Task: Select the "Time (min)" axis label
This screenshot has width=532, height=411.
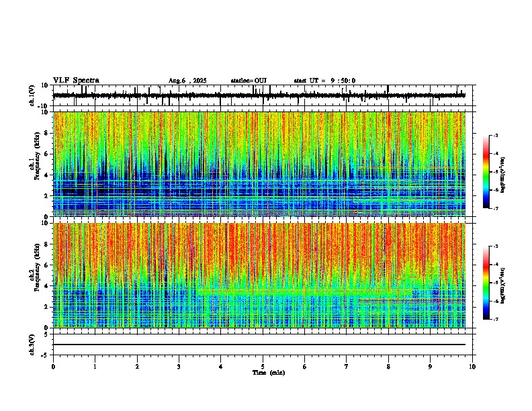Action: pos(269,373)
